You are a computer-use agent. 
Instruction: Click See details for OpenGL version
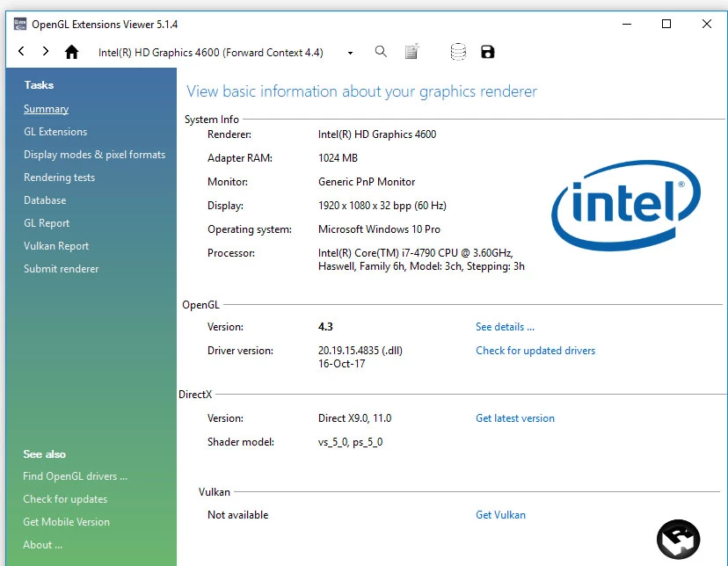tap(505, 327)
